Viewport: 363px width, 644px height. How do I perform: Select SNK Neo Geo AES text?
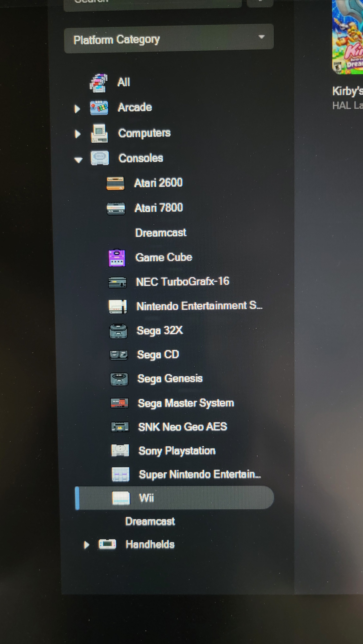[183, 427]
